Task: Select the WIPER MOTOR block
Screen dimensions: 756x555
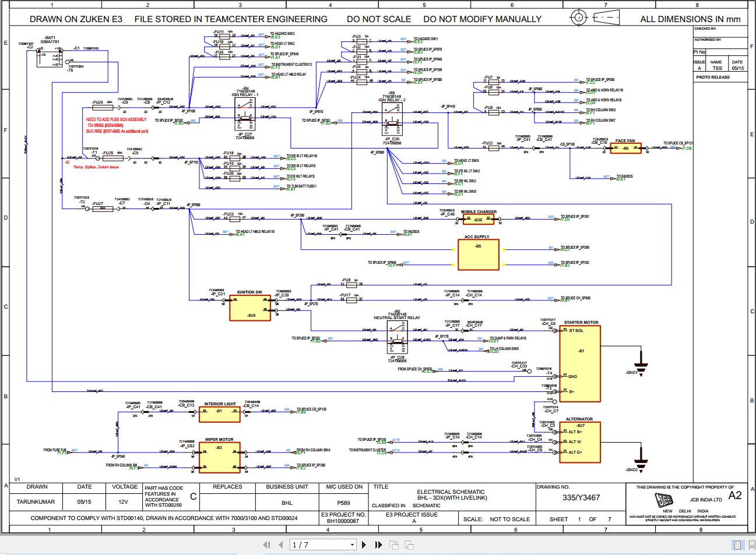Action: click(219, 457)
